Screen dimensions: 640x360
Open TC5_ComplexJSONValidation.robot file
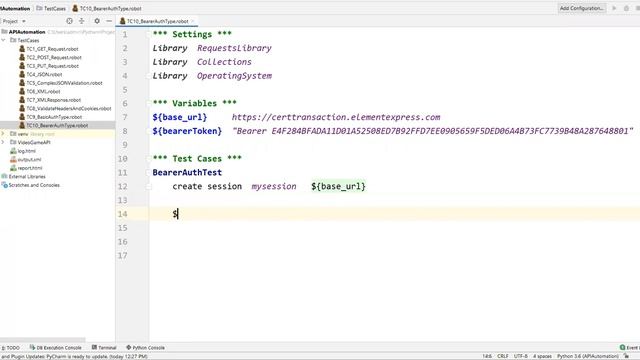[x=64, y=83]
